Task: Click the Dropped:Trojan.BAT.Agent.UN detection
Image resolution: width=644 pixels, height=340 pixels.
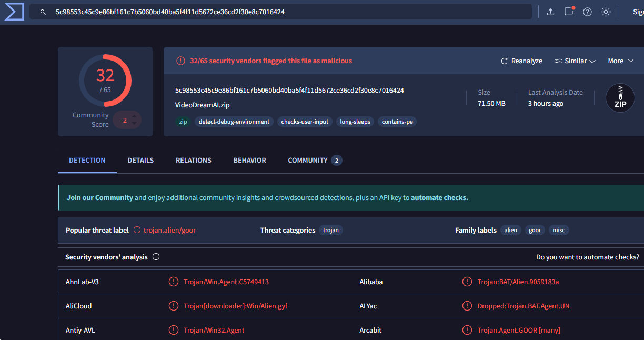Action: [x=524, y=306]
